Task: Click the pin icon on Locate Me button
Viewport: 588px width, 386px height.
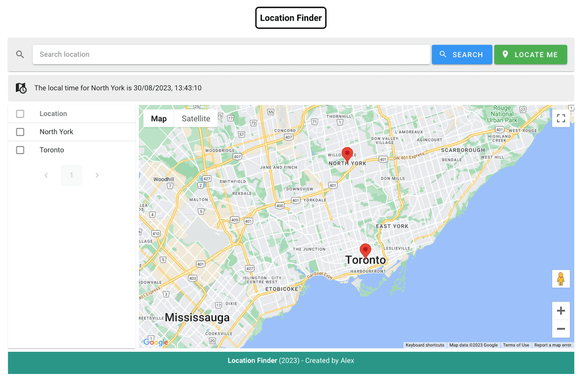Action: [x=505, y=54]
